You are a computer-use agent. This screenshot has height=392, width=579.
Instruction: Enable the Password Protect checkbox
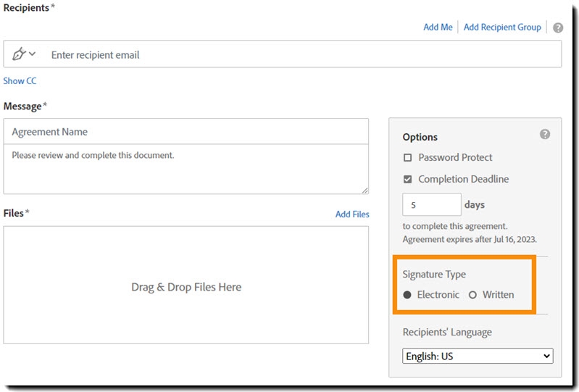[408, 157]
